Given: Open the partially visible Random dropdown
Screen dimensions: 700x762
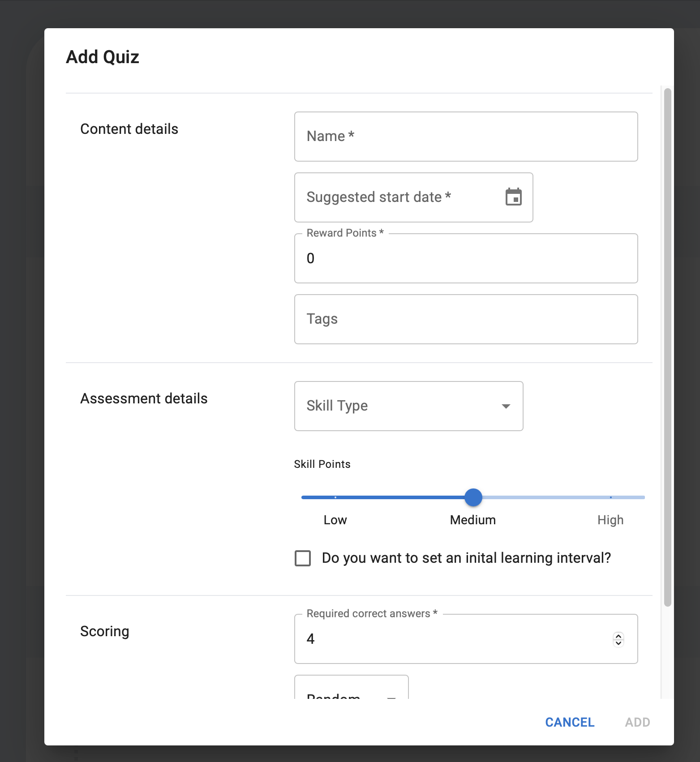Looking at the screenshot, I should click(x=351, y=688).
